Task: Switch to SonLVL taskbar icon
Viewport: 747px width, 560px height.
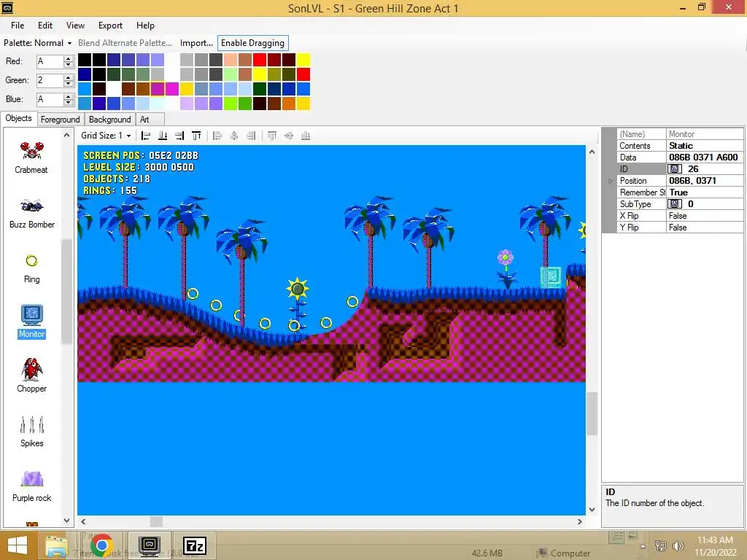Action: pos(150,545)
